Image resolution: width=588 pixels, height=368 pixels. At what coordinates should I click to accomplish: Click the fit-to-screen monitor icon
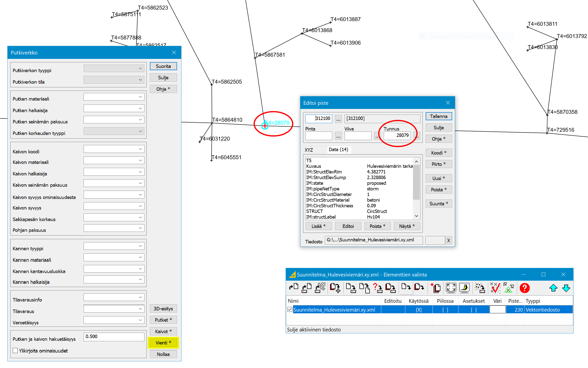[451, 288]
